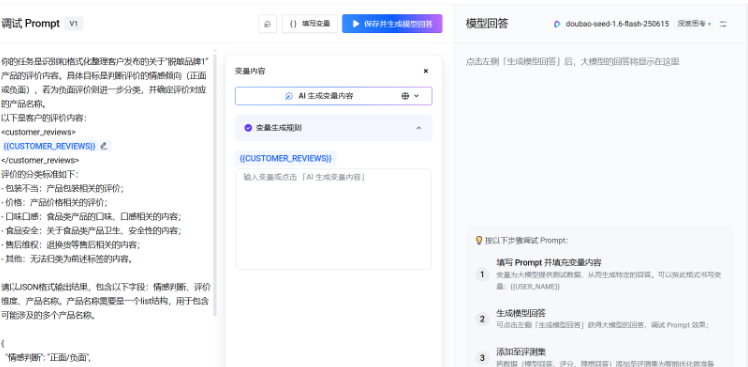Image resolution: width=748 pixels, height=367 pixels.
Task: Open model parameter settings sliders icon
Action: click(723, 24)
